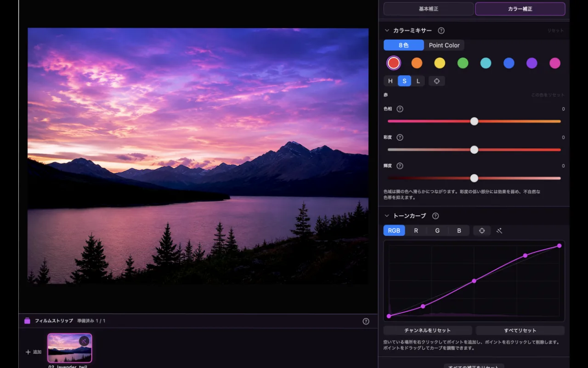Viewport: 588px width, 368px height.
Task: Click the top-right endpoint of the tone curve
Action: (559, 246)
